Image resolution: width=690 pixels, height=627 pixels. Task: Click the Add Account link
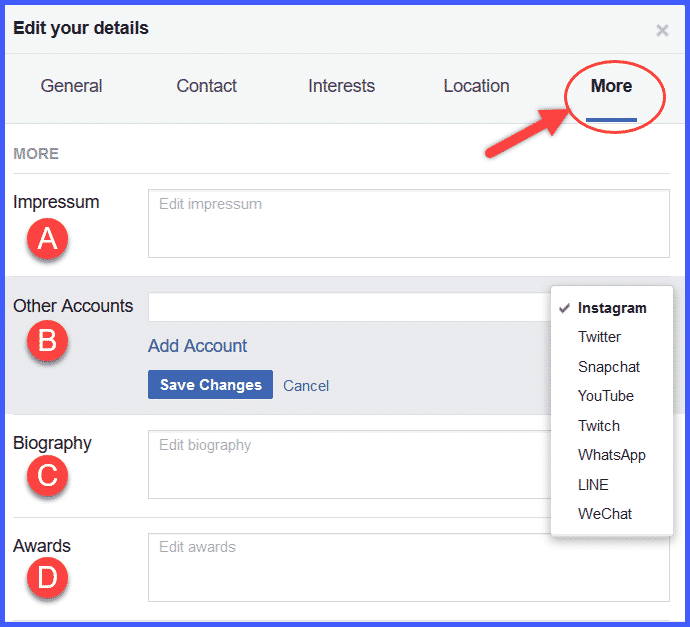click(197, 346)
